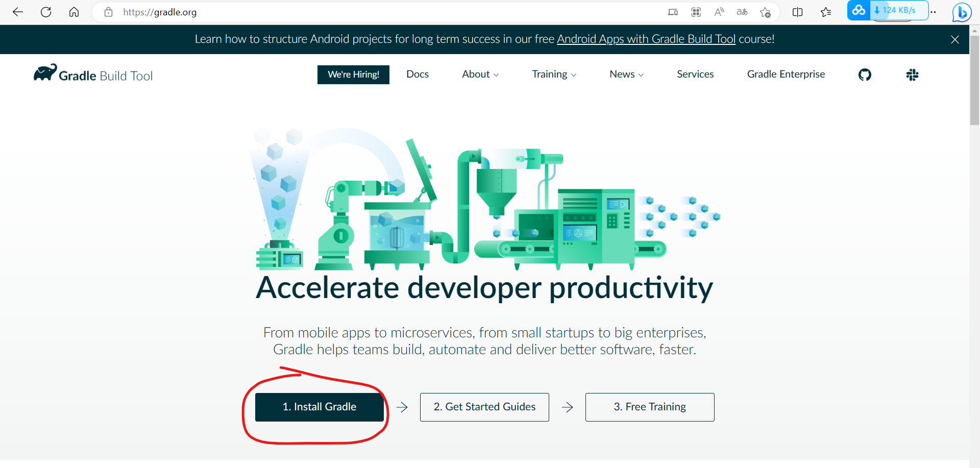The image size is (980, 468).
Task: Click the Accelerate developer productivity heading
Action: click(484, 287)
